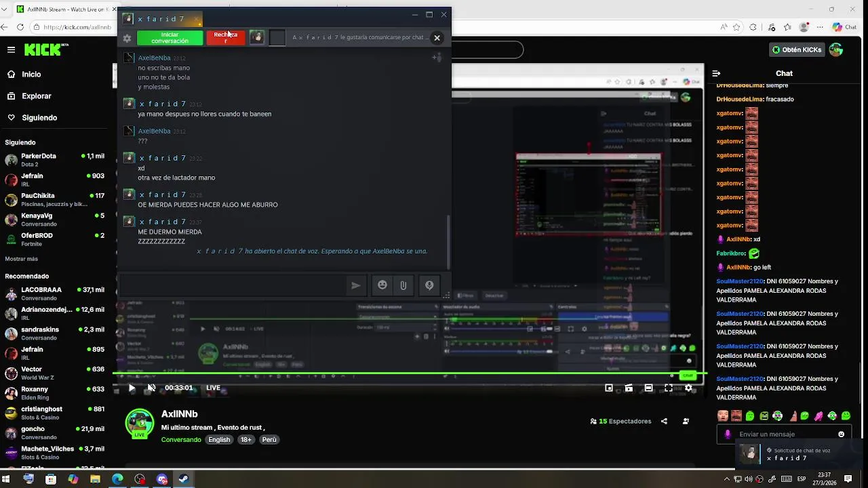Open Inicio in Kick sidebar
The width and height of the screenshot is (868, 488).
click(31, 75)
